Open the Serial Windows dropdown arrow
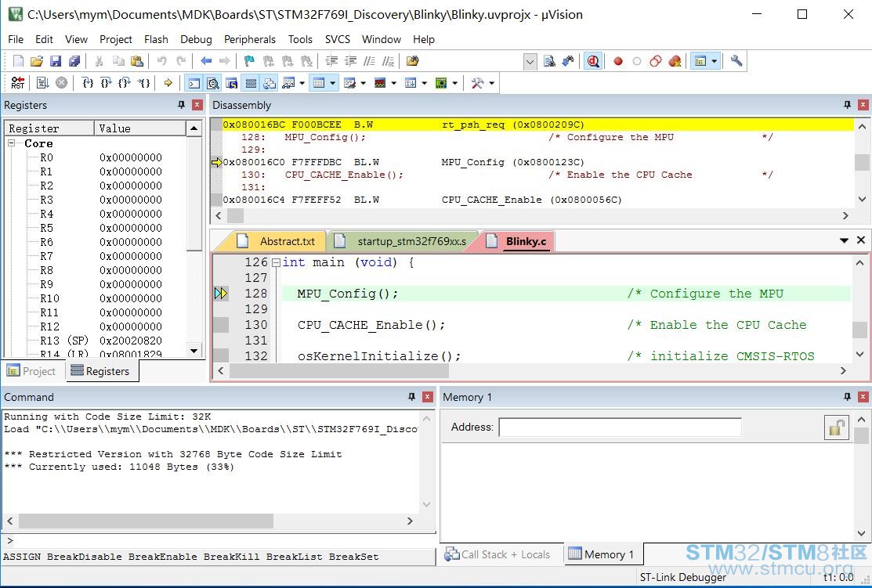 (x=364, y=83)
